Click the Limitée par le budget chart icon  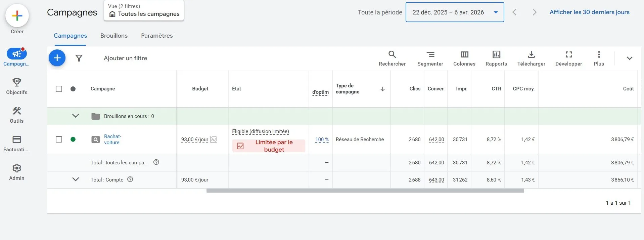(x=240, y=146)
